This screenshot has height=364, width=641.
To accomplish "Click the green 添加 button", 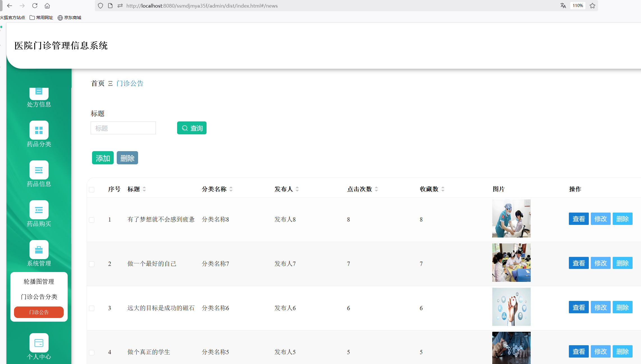I will (x=103, y=158).
